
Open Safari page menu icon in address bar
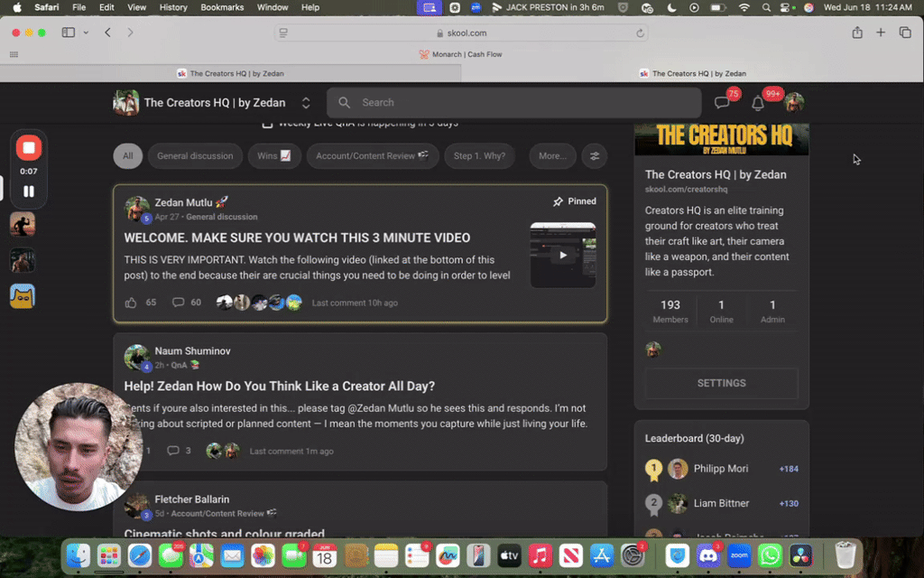(x=283, y=33)
